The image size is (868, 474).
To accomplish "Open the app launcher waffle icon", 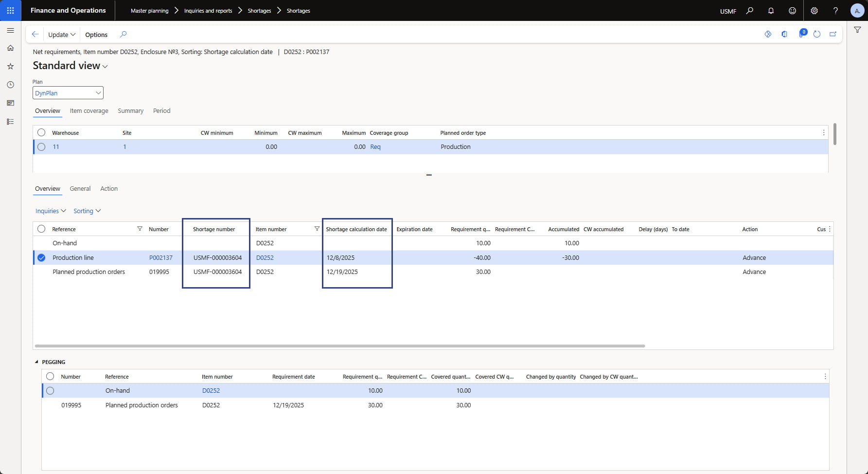I will click(x=10, y=10).
